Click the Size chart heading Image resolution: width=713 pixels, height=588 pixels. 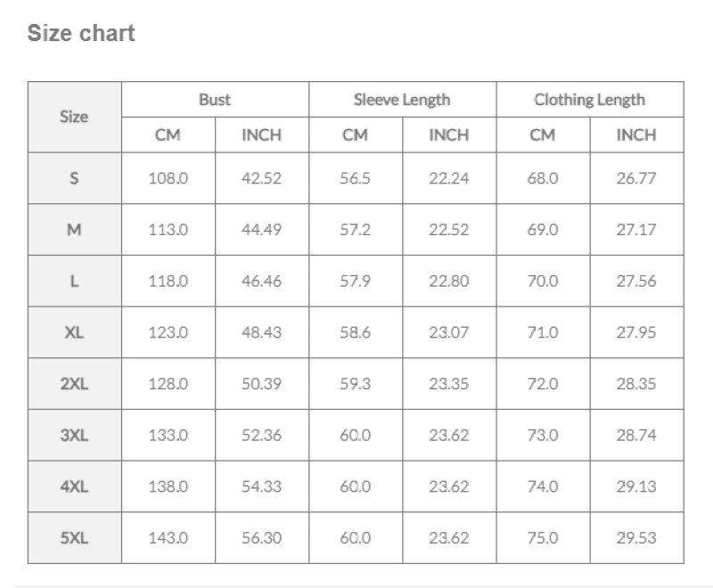coord(81,33)
